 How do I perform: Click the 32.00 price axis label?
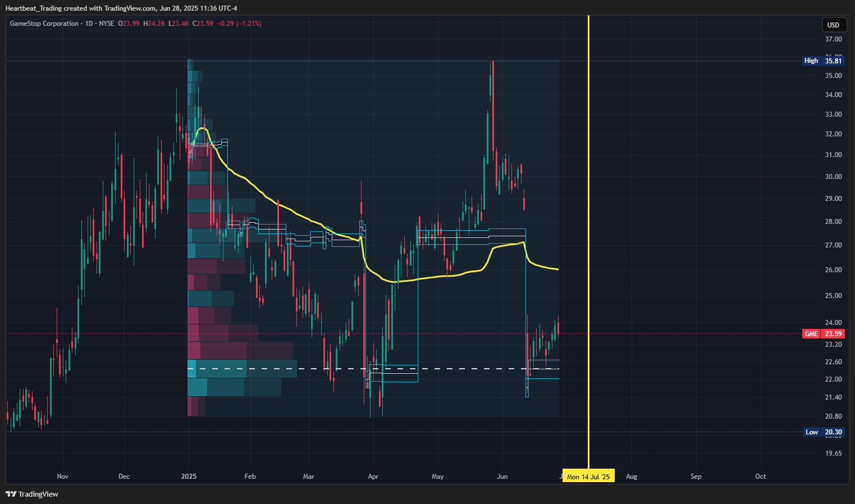tap(833, 134)
